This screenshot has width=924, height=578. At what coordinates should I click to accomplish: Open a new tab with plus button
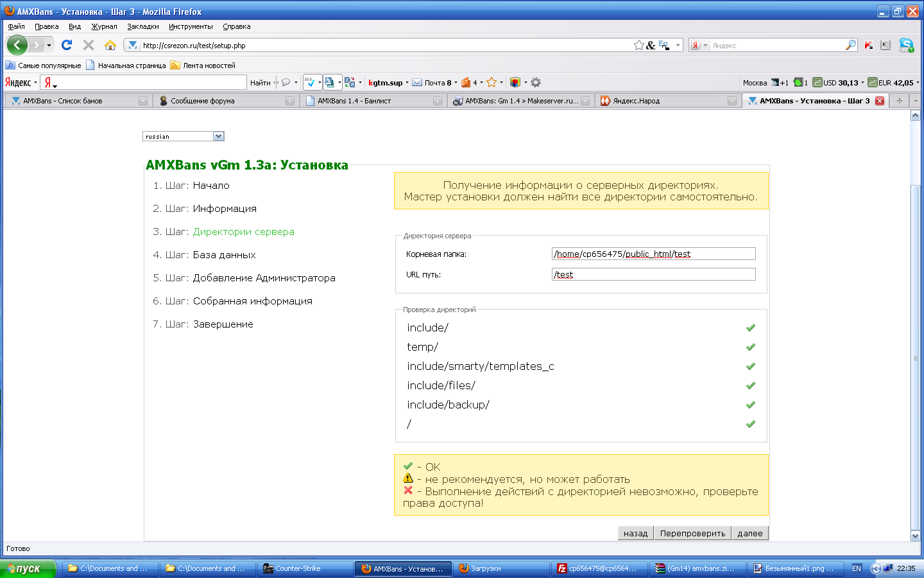900,101
